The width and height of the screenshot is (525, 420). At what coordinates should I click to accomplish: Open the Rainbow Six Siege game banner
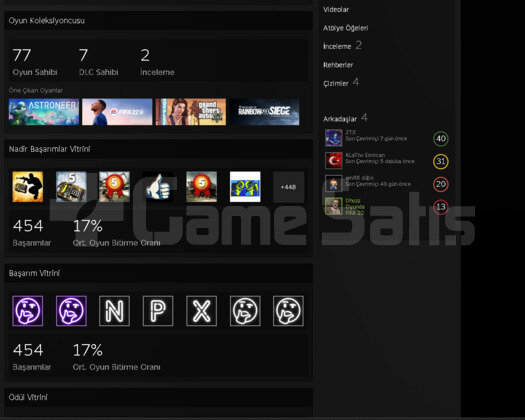[264, 112]
